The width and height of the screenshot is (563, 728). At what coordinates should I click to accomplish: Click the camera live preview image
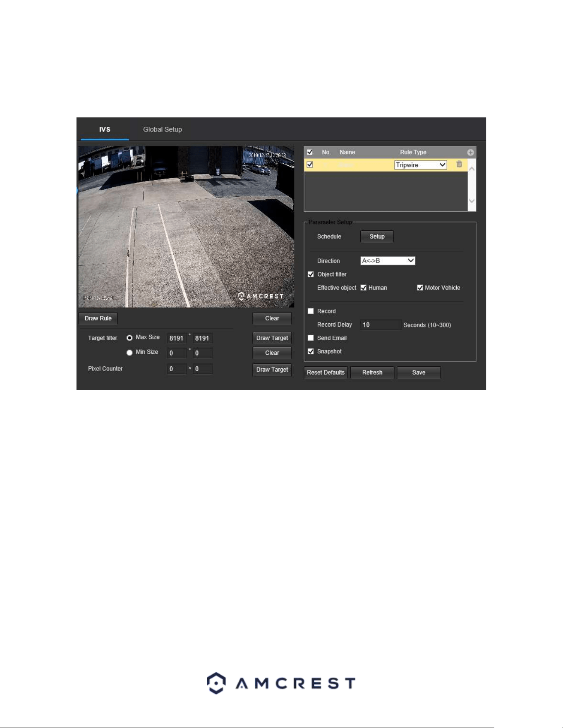coord(186,227)
